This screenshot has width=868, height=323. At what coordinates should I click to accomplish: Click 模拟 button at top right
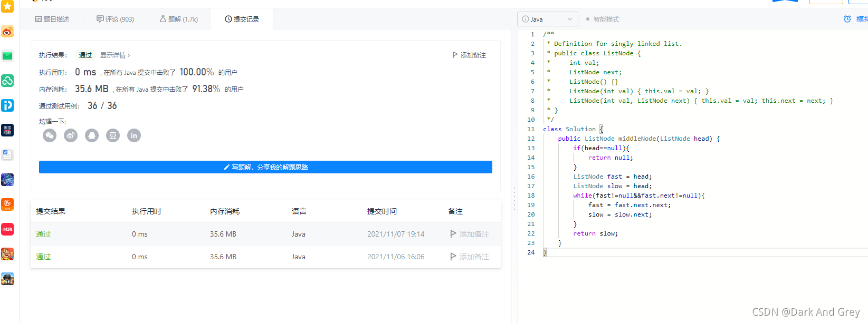pyautogui.click(x=862, y=19)
